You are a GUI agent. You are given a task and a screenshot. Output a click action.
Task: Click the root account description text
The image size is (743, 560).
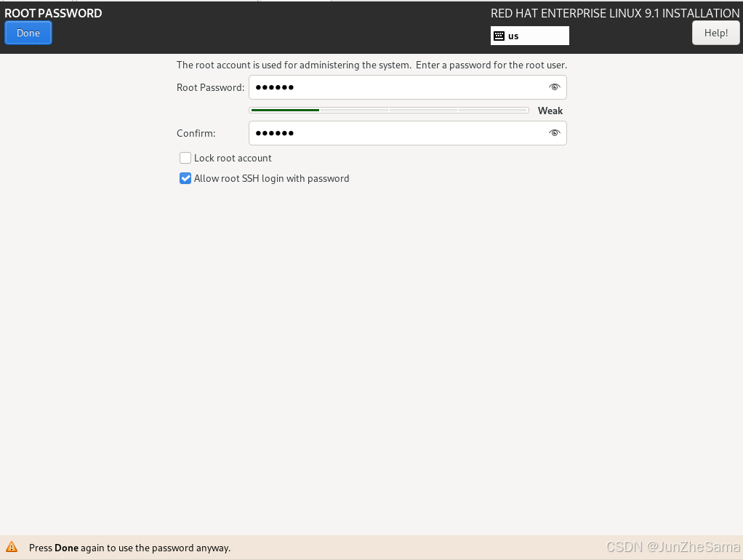[372, 65]
